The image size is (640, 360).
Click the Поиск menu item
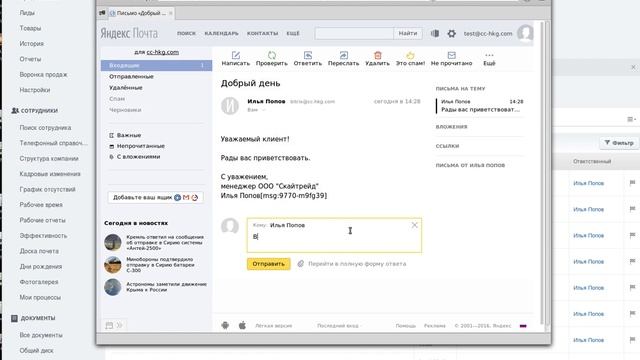coord(187,33)
